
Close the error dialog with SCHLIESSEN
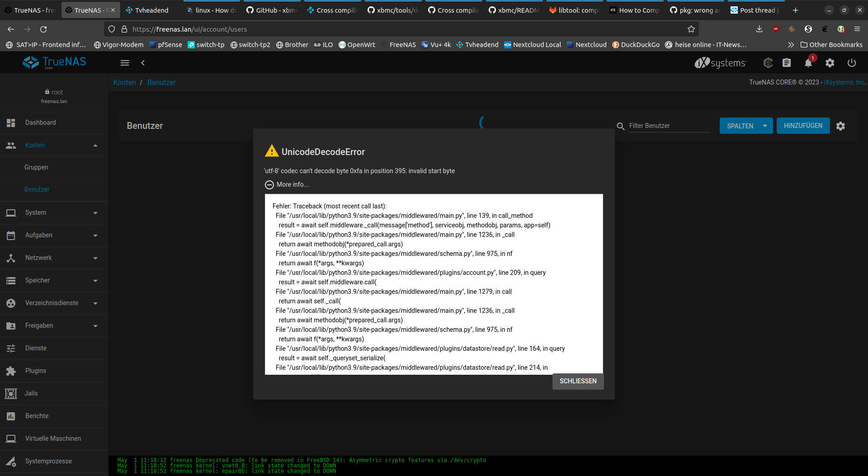click(578, 381)
